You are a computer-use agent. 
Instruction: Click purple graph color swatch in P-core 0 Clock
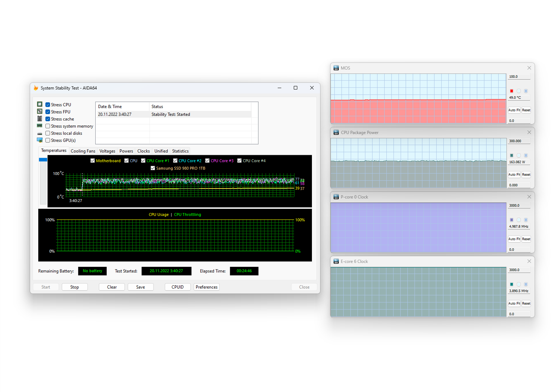512,220
